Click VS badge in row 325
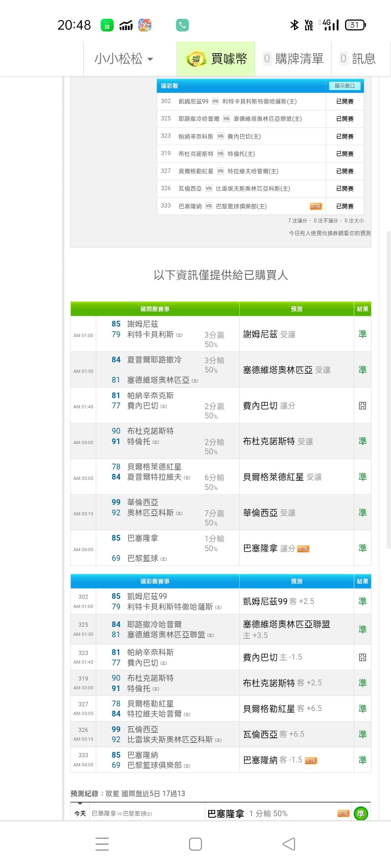 coord(227,118)
